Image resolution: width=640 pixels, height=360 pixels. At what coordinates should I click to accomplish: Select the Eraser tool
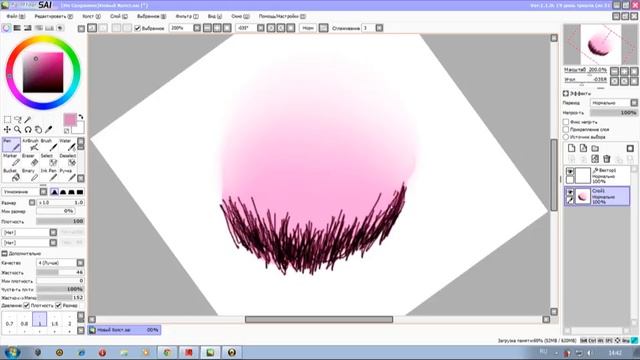pyautogui.click(x=31, y=160)
